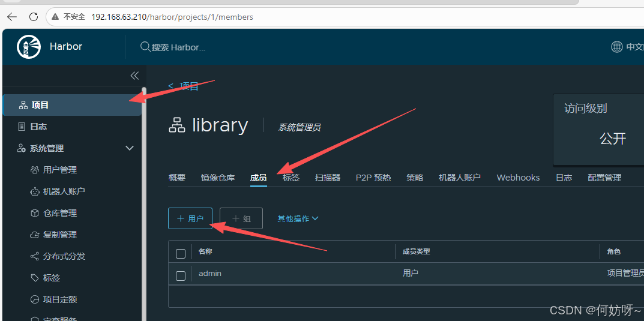The width and height of the screenshot is (644, 321).
Task: Open 项目 in the sidebar
Action: [x=72, y=105]
